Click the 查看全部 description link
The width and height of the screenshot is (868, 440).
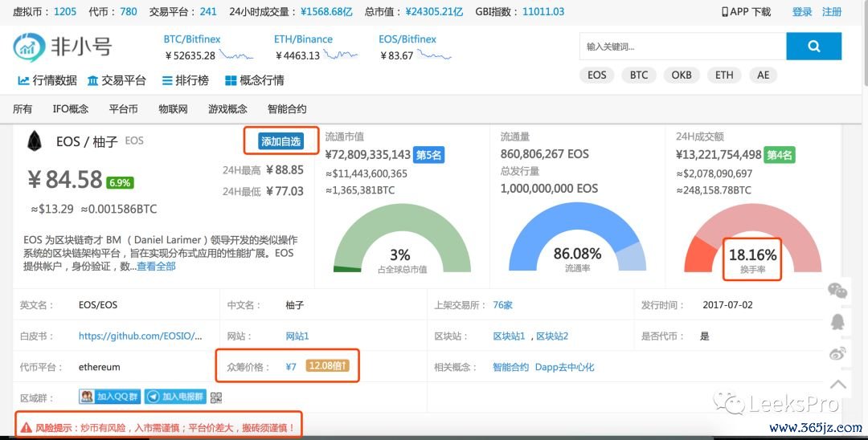pyautogui.click(x=156, y=267)
